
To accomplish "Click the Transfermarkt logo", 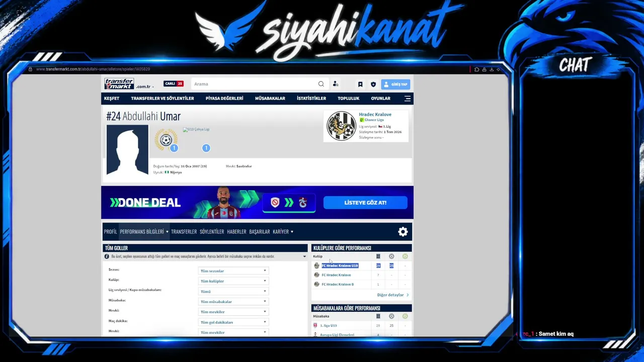I will (x=119, y=84).
